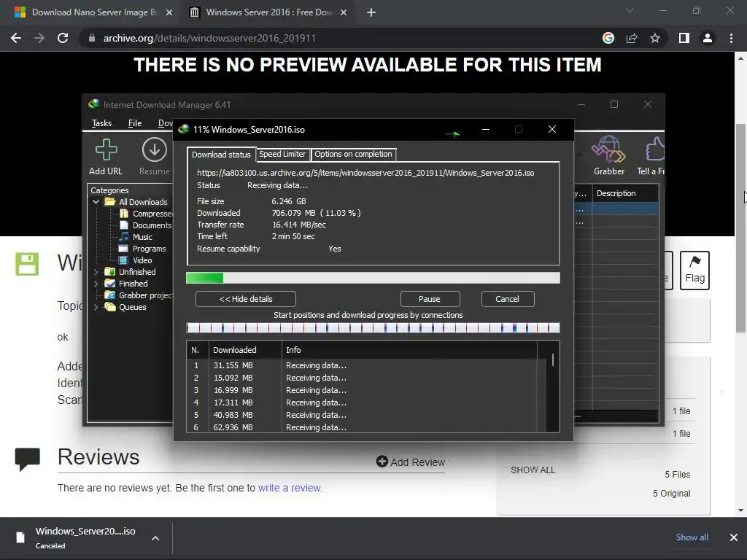Select the Music category in IDM
Viewport: 747px width, 560px height.
142,237
